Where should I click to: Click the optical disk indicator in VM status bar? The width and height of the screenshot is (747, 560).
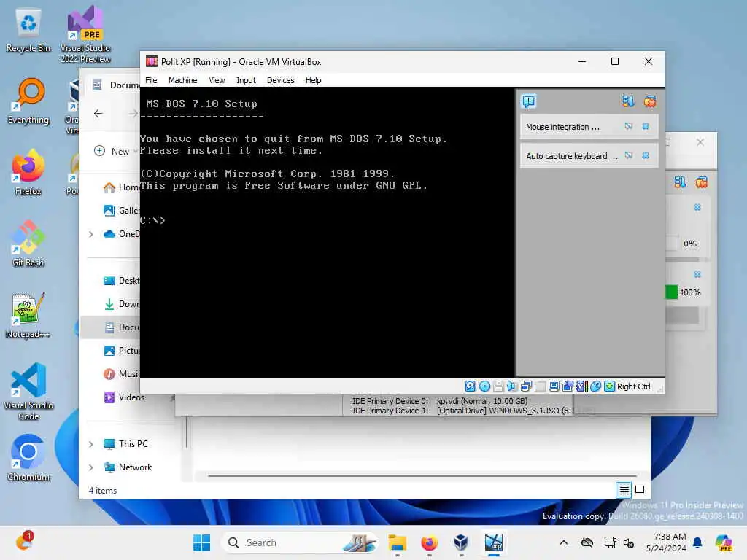pos(484,386)
